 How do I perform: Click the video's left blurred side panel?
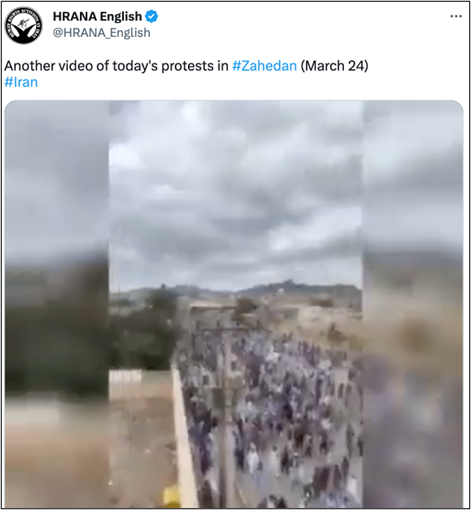[57, 304]
